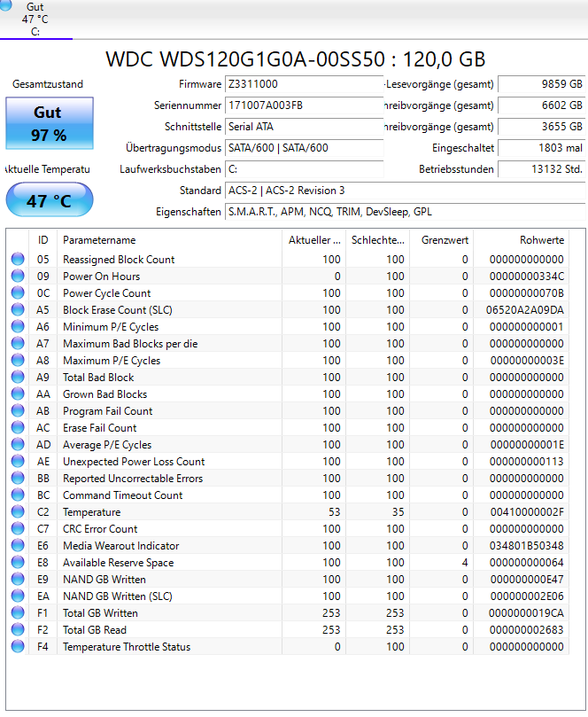Select the Reassigned Block Count parameter name
This screenshot has width=588, height=717.
pos(119,260)
